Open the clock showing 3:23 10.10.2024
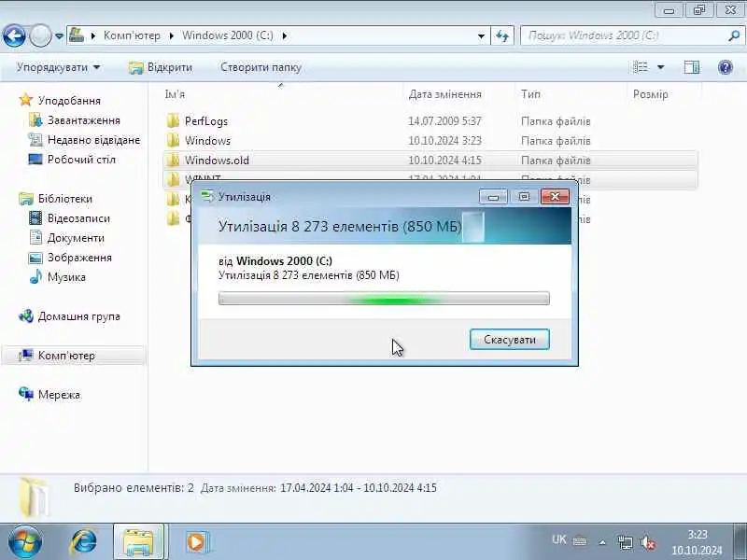747x560 pixels. click(697, 542)
